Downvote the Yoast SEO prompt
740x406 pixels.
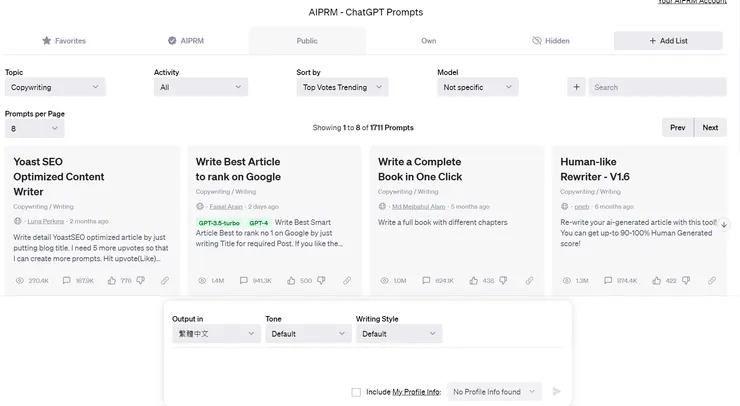pos(141,280)
